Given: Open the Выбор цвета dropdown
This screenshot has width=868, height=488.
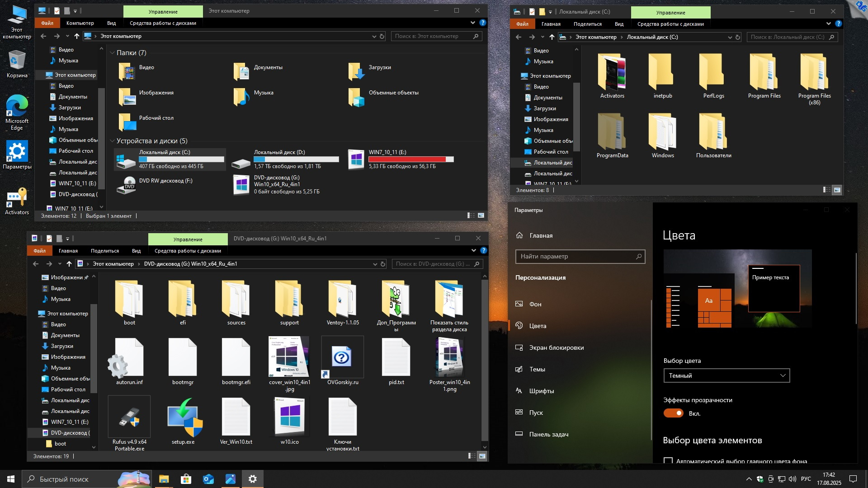Looking at the screenshot, I should (x=726, y=375).
